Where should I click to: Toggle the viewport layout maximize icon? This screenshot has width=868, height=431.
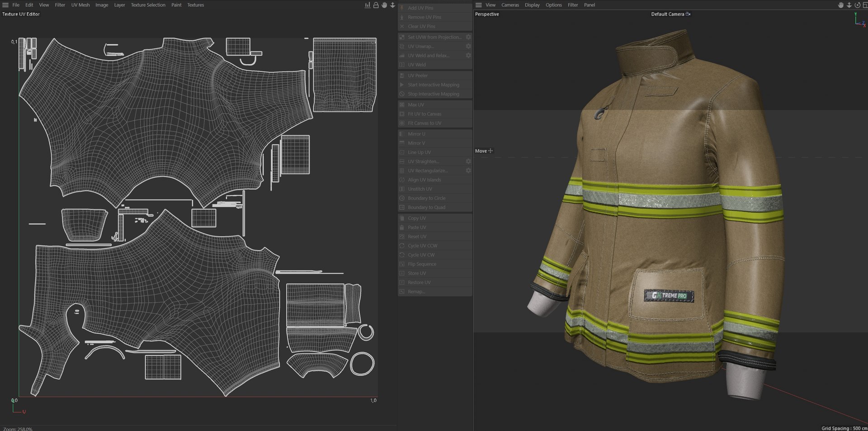(x=865, y=5)
